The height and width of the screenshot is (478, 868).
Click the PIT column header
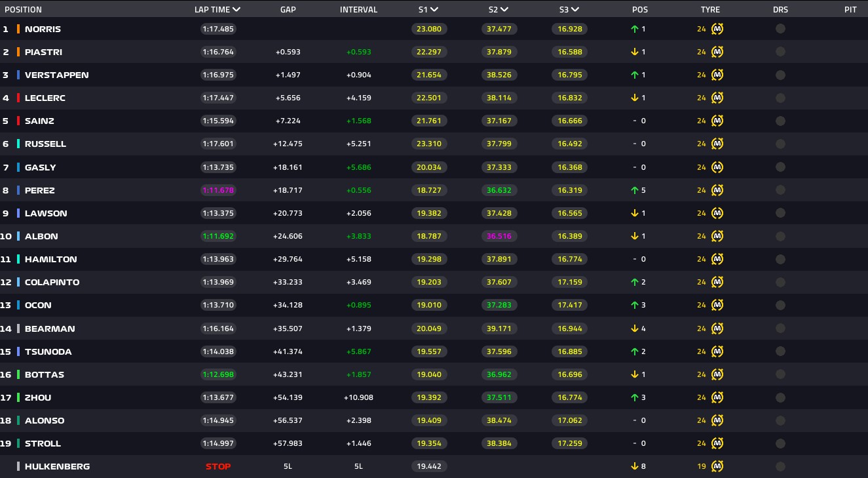tap(850, 10)
